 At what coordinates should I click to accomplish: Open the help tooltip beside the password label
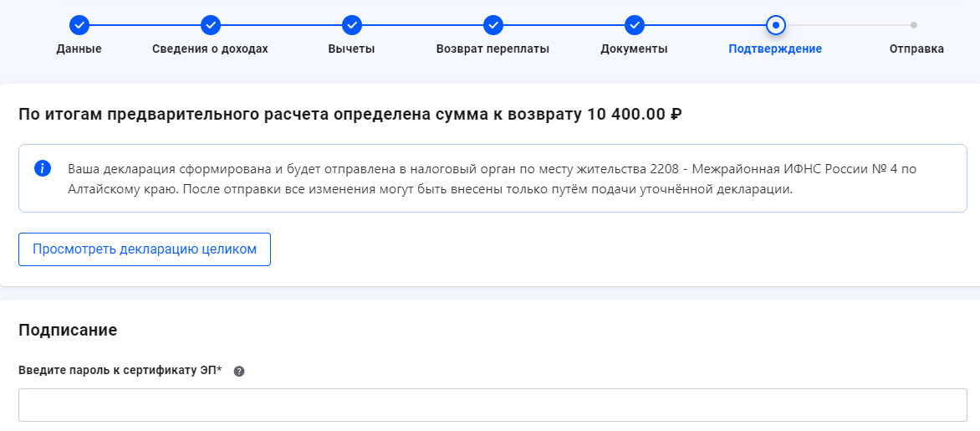click(239, 372)
